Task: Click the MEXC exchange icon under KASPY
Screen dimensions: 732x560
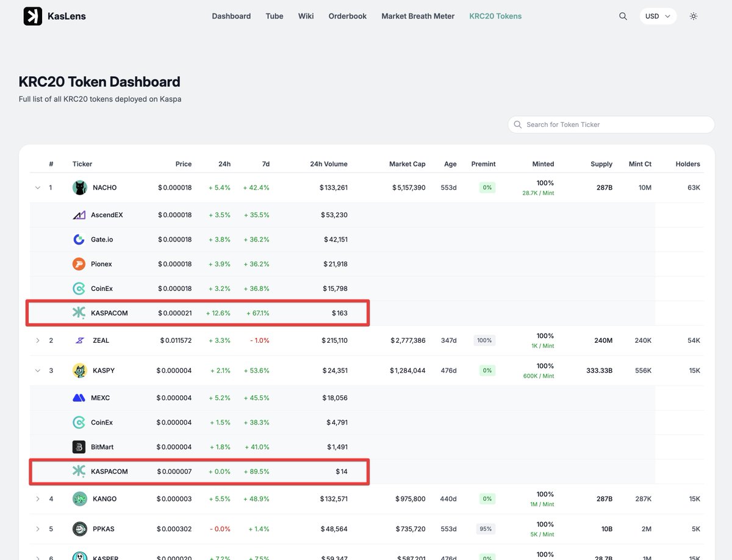Action: (x=79, y=398)
